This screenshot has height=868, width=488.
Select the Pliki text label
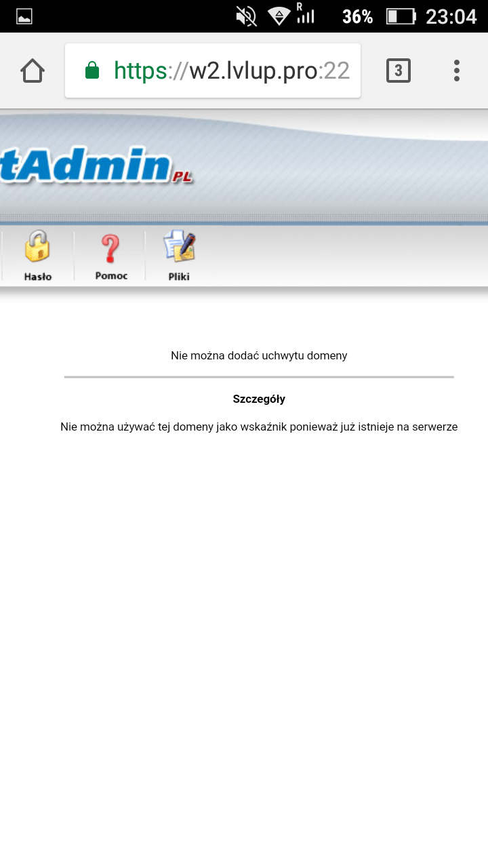[179, 277]
